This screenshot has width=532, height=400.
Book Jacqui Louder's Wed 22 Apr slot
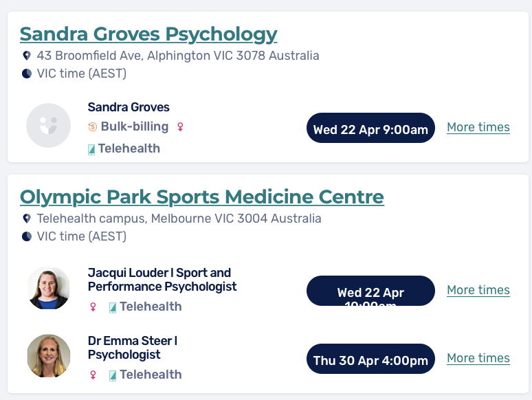pos(370,291)
